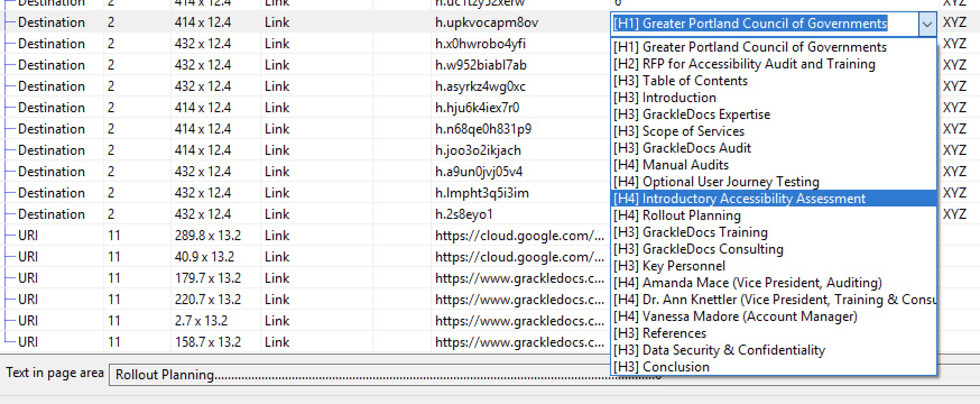The image size is (980, 404).
Task: Select Destination row h.2s8eyo1
Action: 490,214
